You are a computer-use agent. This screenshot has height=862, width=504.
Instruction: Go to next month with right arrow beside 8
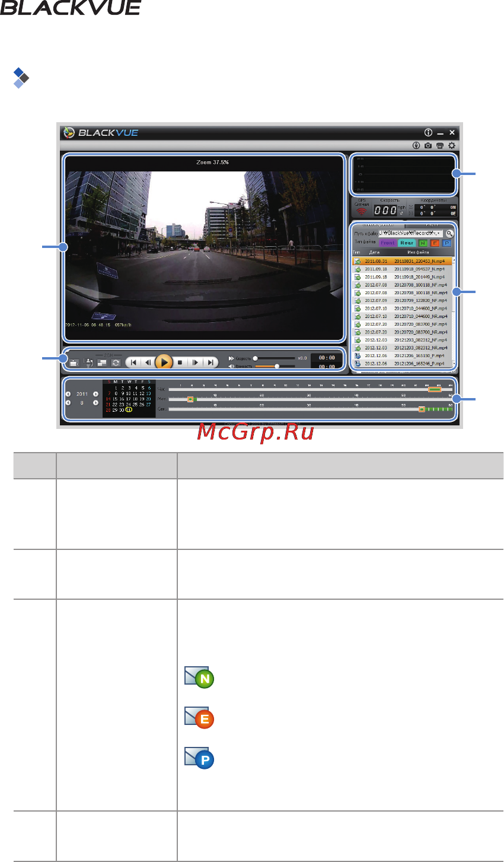point(95,402)
